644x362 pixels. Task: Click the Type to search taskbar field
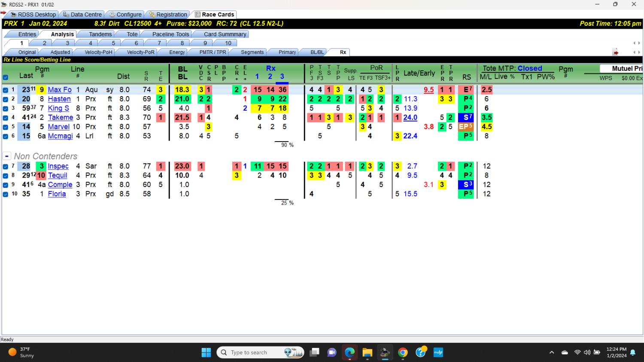pyautogui.click(x=261, y=353)
